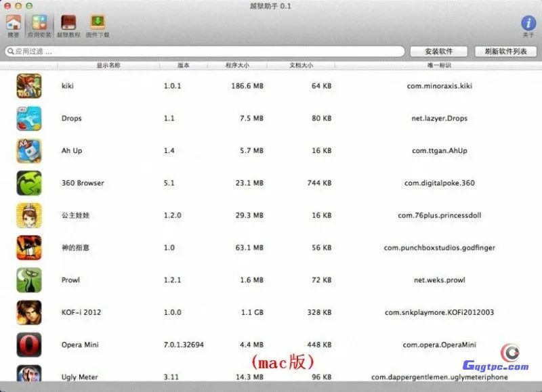
Task: Select the 神的指意 app row
Action: 203,248
